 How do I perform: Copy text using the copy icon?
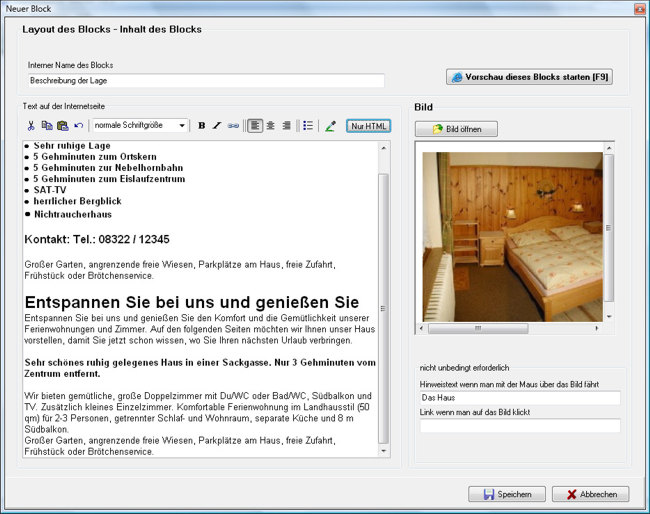47,126
